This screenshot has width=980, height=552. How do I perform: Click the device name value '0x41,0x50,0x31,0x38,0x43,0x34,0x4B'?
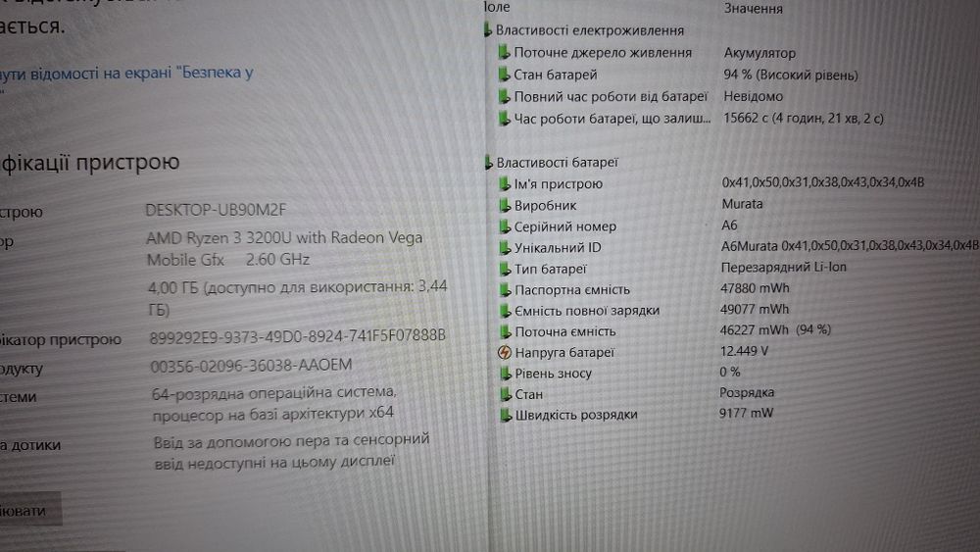(x=823, y=182)
